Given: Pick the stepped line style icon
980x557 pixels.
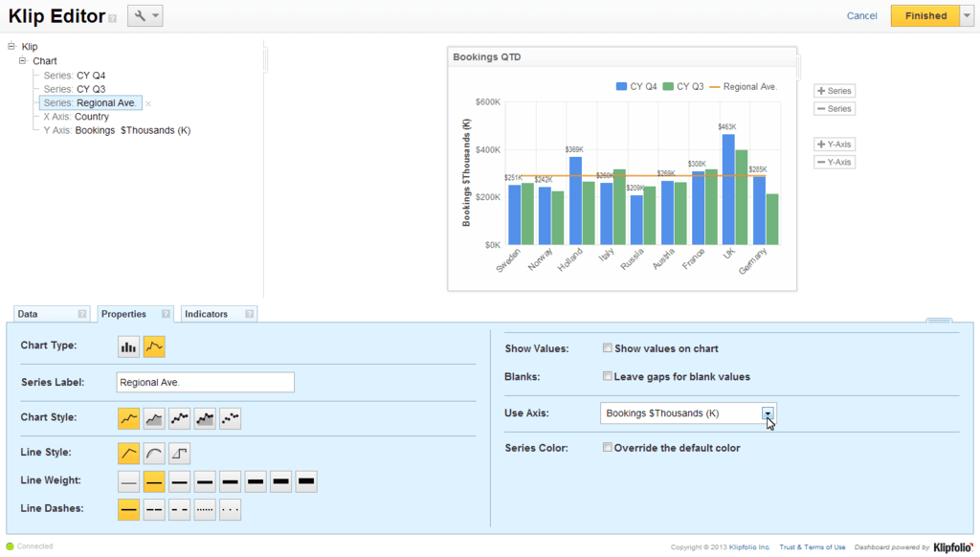Looking at the screenshot, I should point(179,454).
